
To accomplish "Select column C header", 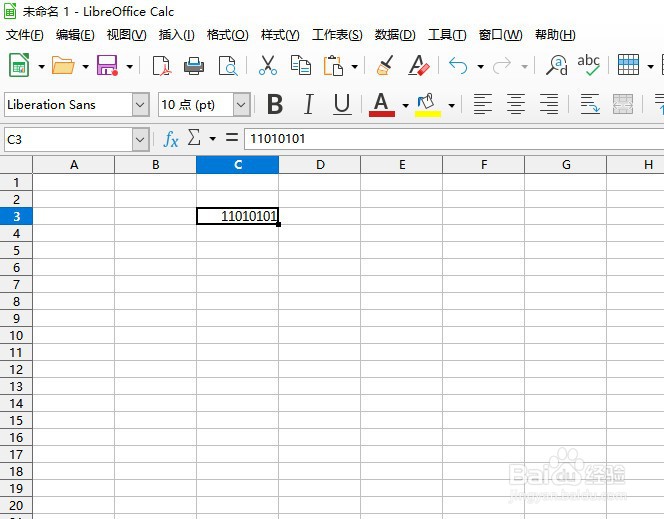I will coord(238,165).
